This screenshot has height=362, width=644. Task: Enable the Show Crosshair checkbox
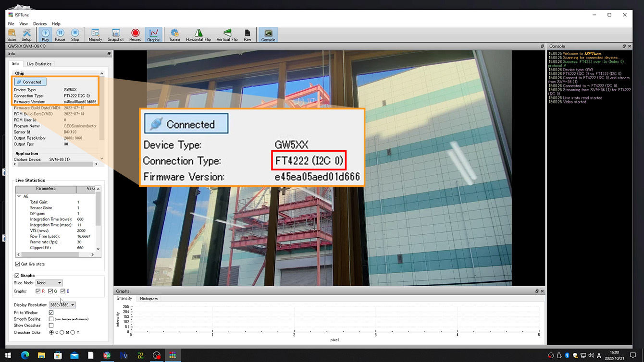tap(51, 326)
